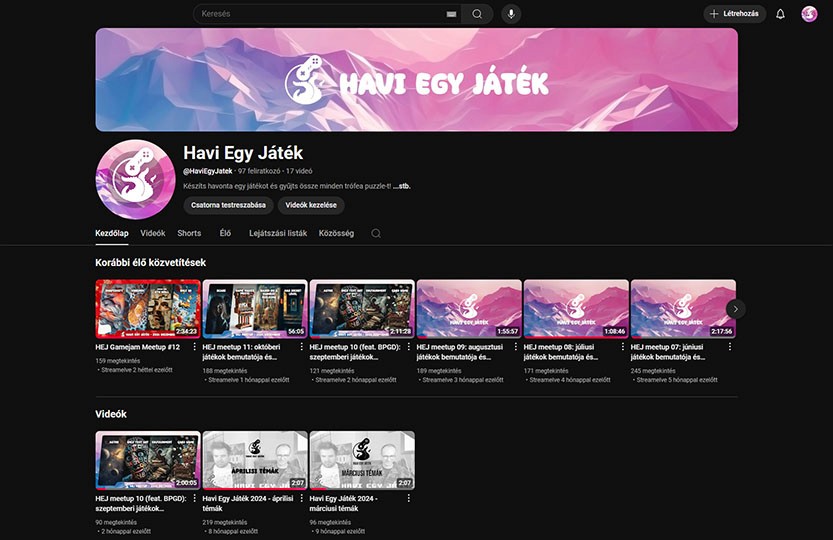Open HEJ meetup 08 júliusi thumbnail

(576, 309)
